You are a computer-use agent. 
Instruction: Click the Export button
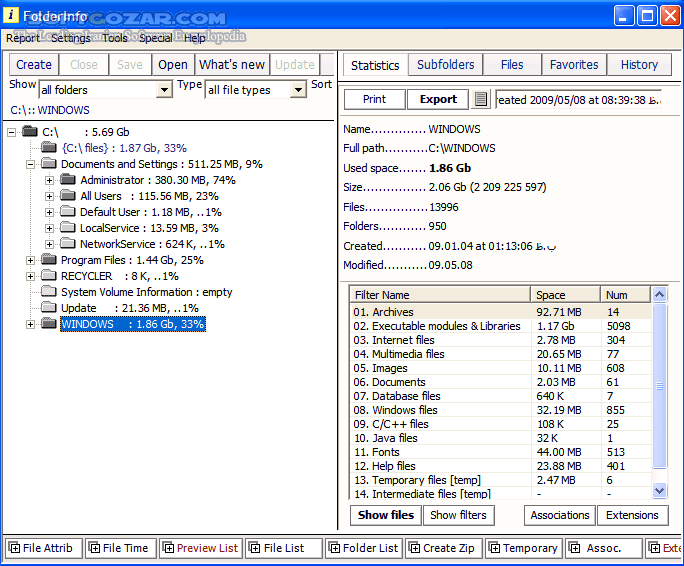(438, 100)
